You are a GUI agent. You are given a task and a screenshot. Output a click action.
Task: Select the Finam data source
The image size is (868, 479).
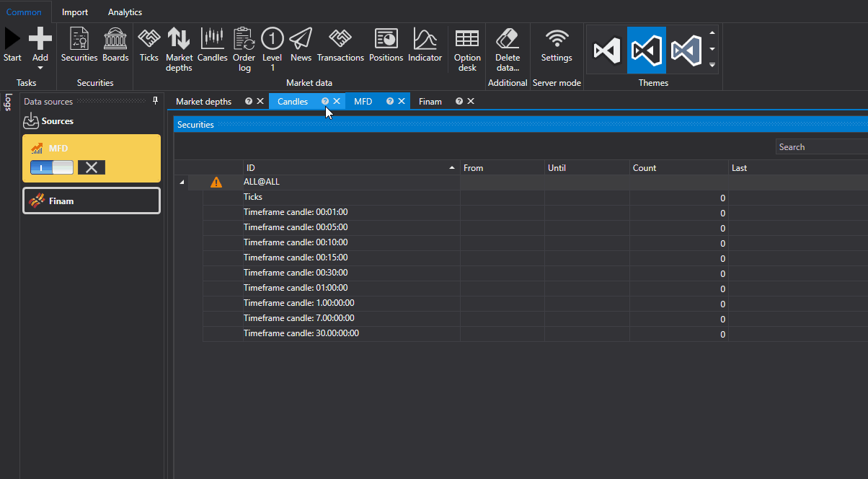coord(91,201)
